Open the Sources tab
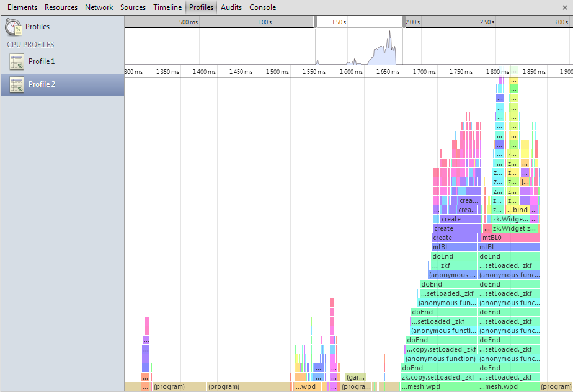The image size is (573, 392). pyautogui.click(x=133, y=7)
